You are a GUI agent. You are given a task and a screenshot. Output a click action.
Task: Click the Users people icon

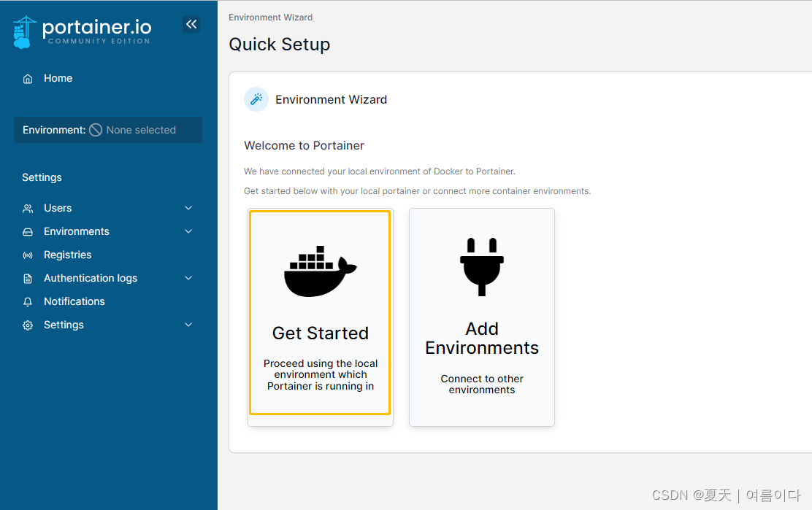click(28, 209)
